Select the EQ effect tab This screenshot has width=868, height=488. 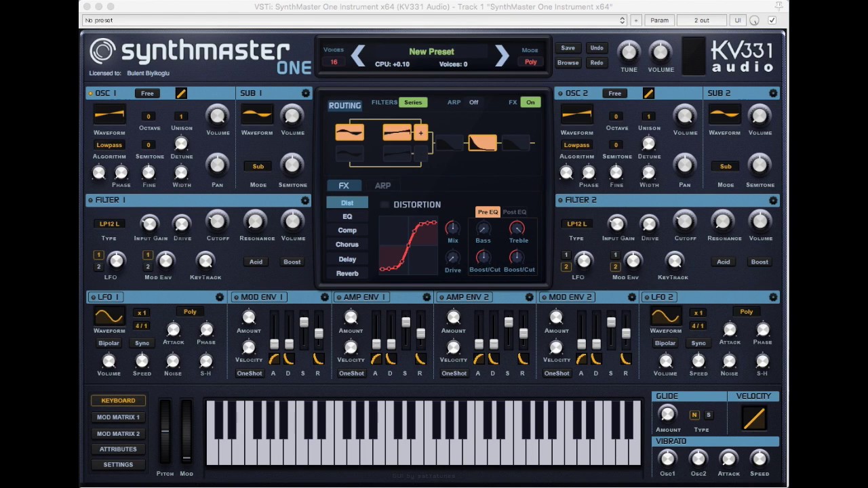click(x=347, y=216)
